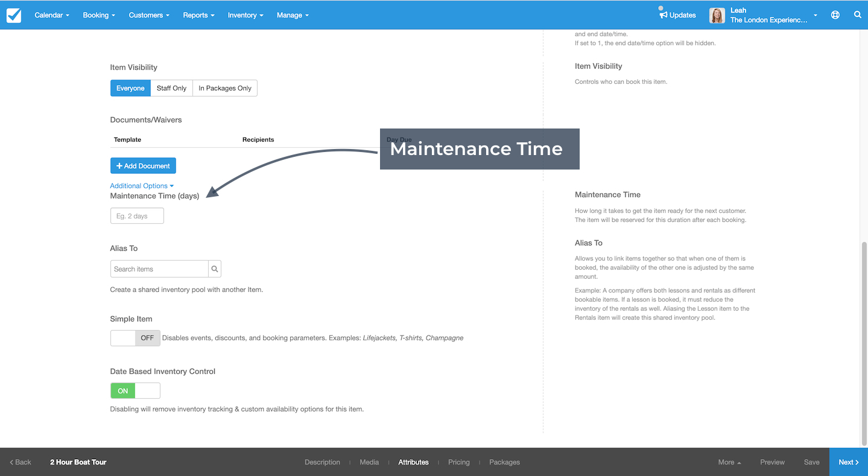Set item visibility to Staff Only
Viewport: 868px width, 476px height.
(x=171, y=88)
